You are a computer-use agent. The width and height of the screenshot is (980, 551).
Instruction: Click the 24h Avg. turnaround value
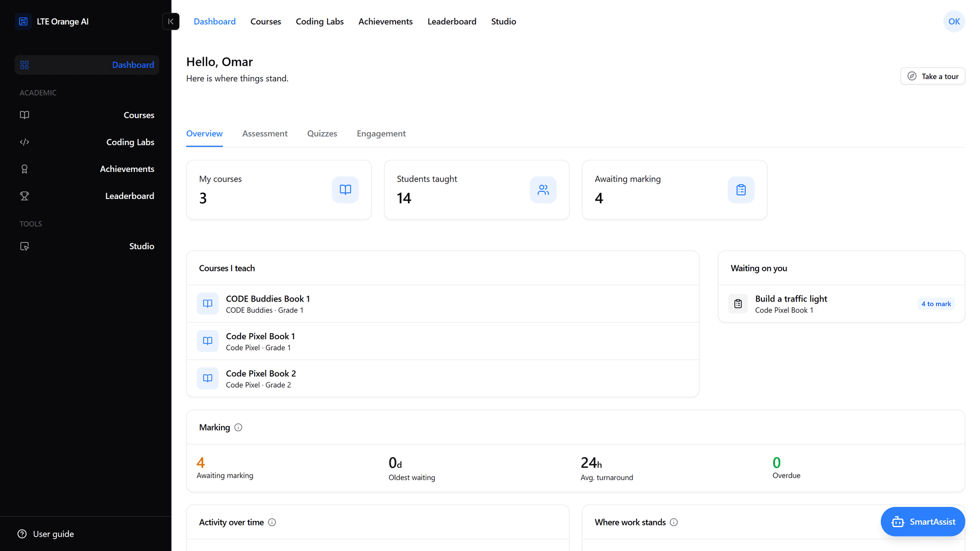pos(591,463)
